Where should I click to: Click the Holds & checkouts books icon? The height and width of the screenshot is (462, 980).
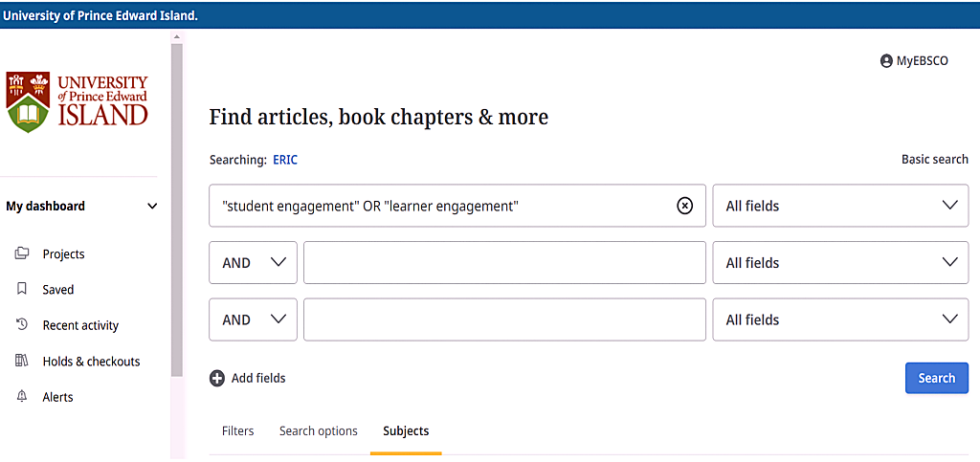coord(22,361)
